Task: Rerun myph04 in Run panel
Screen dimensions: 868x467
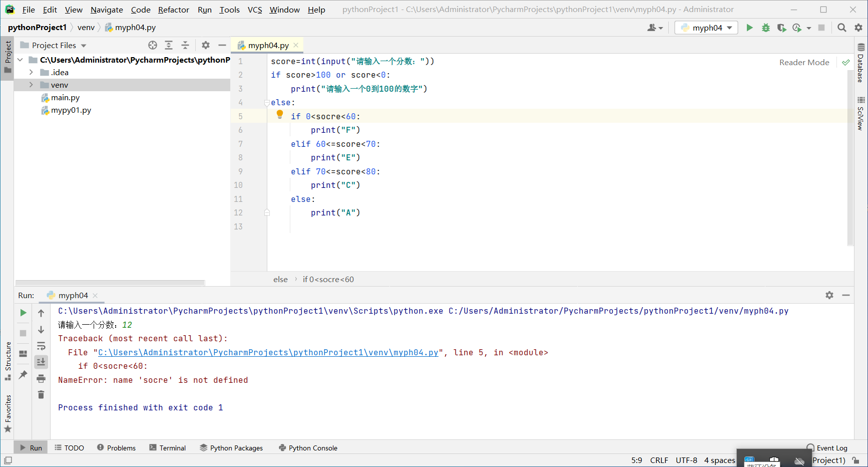Action: pyautogui.click(x=23, y=313)
